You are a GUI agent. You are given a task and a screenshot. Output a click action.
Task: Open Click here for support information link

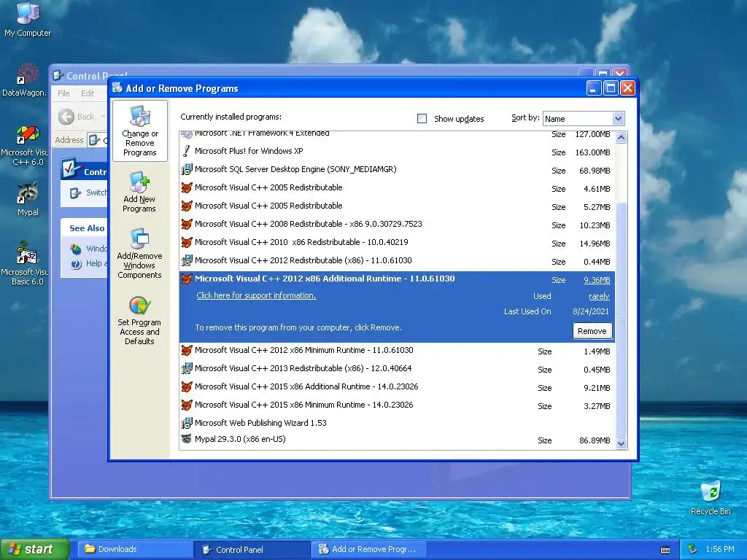point(256,295)
